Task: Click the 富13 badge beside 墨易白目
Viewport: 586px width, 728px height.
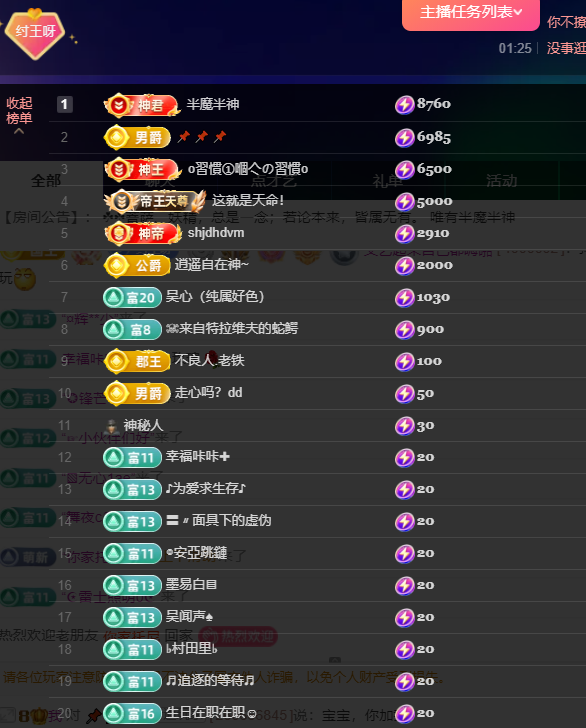Action: [132, 586]
